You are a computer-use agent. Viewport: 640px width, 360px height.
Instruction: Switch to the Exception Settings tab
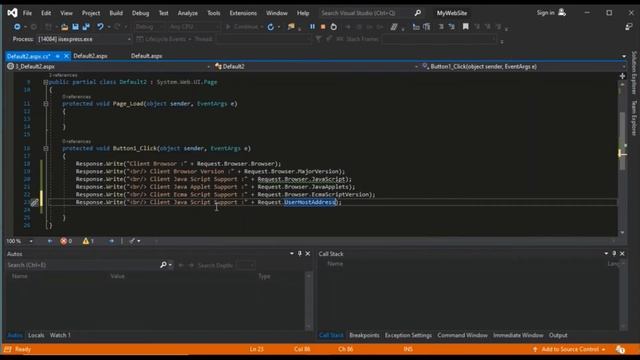point(408,335)
